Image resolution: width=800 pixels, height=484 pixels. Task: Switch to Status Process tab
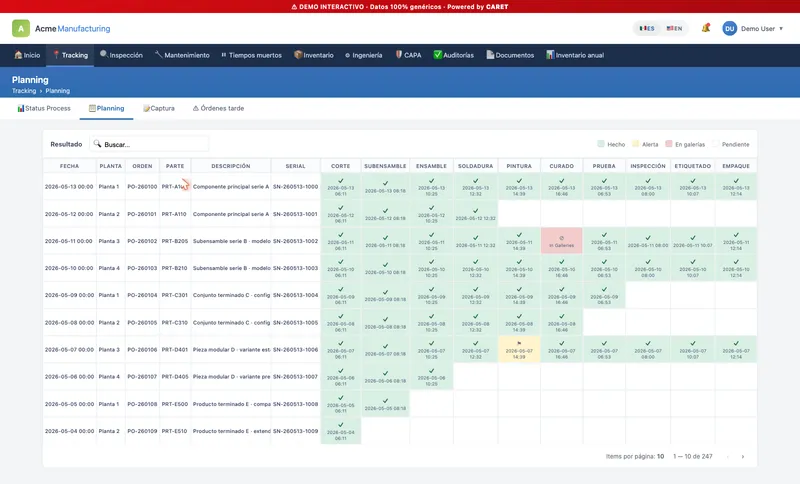click(44, 108)
